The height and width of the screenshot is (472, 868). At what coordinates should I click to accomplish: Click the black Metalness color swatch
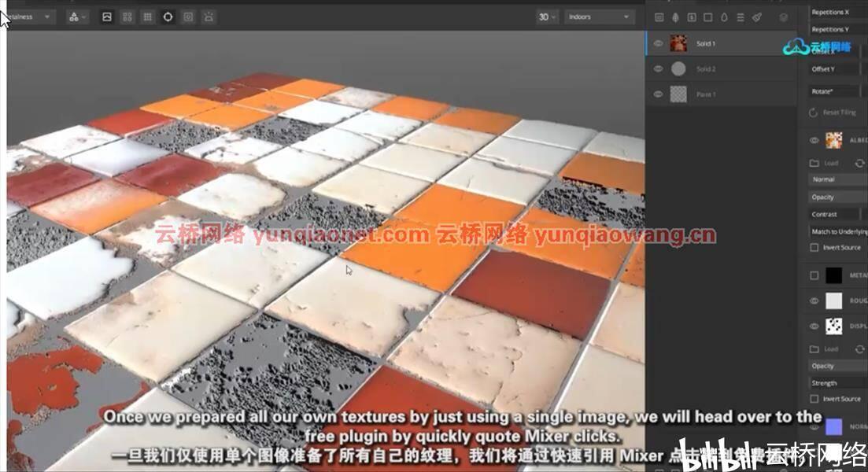(833, 275)
